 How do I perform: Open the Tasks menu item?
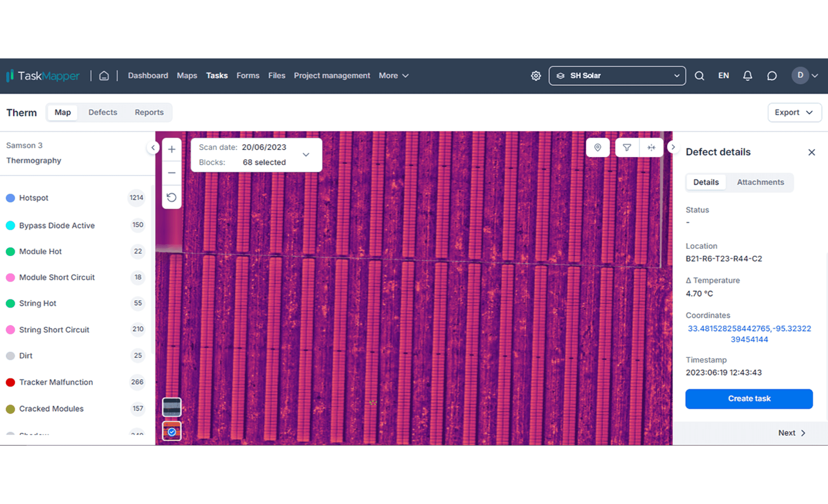[217, 76]
